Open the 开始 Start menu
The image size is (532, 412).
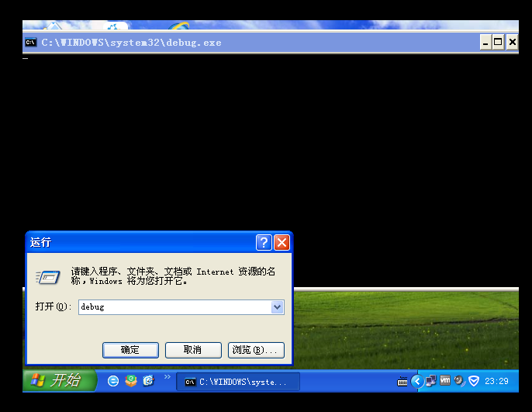[x=60, y=380]
